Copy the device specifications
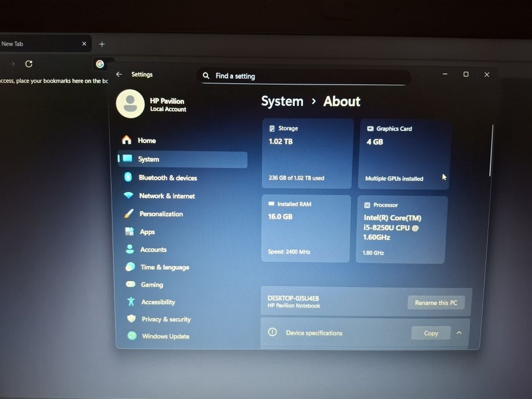532x399 pixels. (431, 333)
